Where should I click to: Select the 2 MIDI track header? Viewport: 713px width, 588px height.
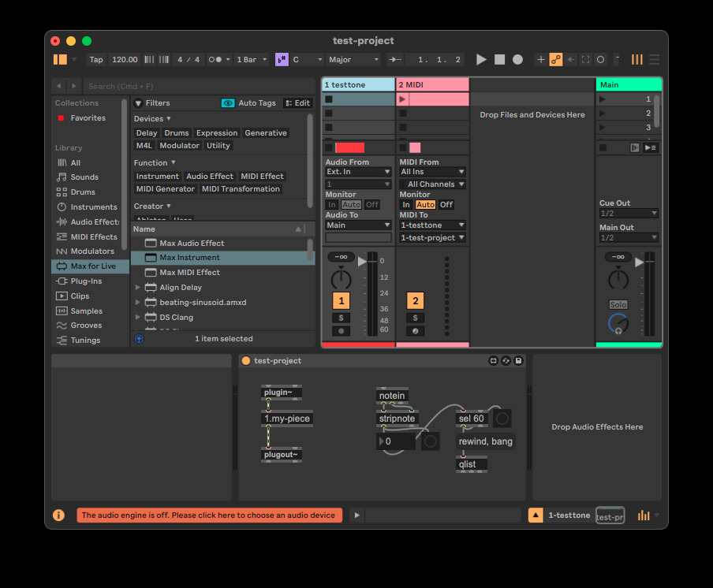pos(432,85)
